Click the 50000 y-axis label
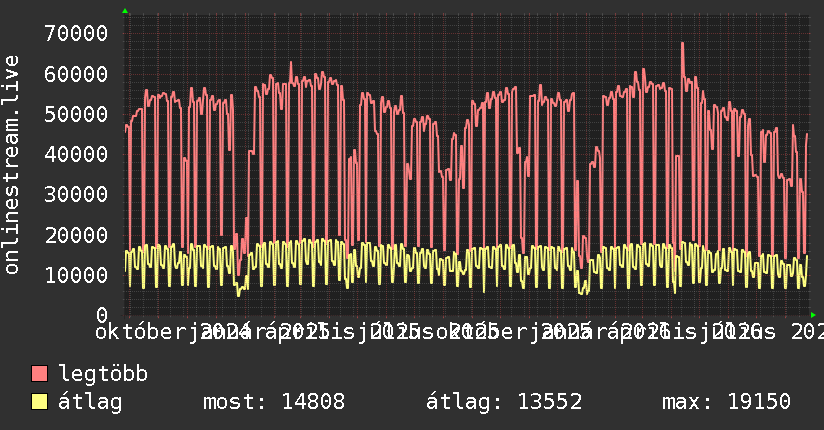Viewport: 824px width, 430px height. tap(76, 114)
